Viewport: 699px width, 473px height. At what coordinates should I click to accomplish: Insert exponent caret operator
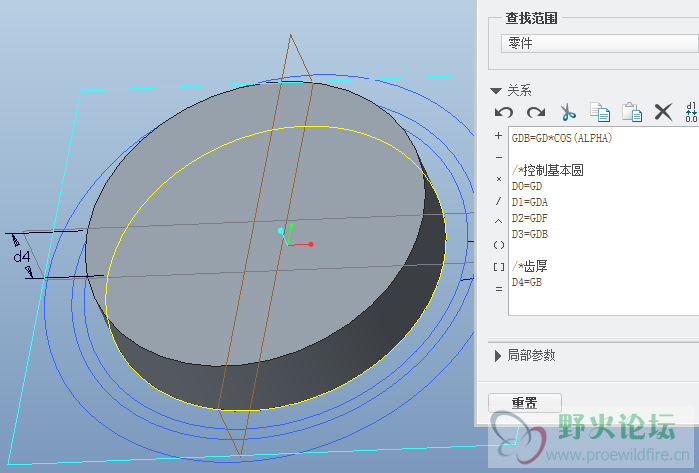[499, 222]
